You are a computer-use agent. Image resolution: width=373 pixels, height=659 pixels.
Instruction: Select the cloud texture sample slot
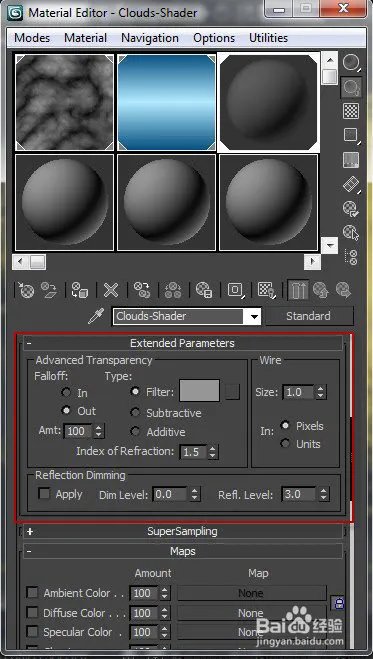[64, 102]
